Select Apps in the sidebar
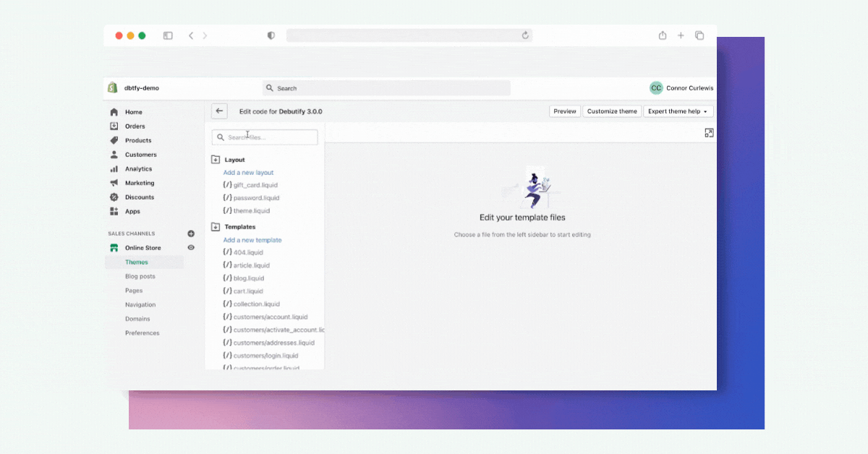Screen dimensions: 868x454 132,212
